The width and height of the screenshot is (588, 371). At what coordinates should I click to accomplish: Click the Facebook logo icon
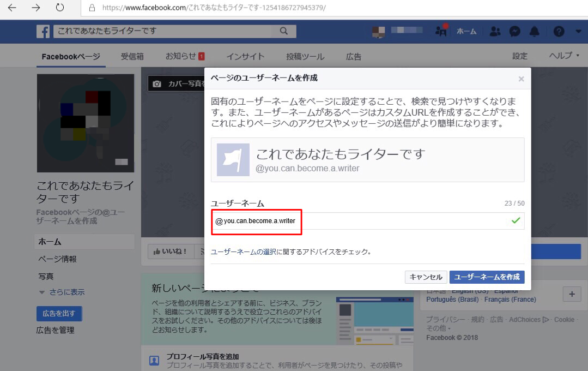click(x=43, y=32)
